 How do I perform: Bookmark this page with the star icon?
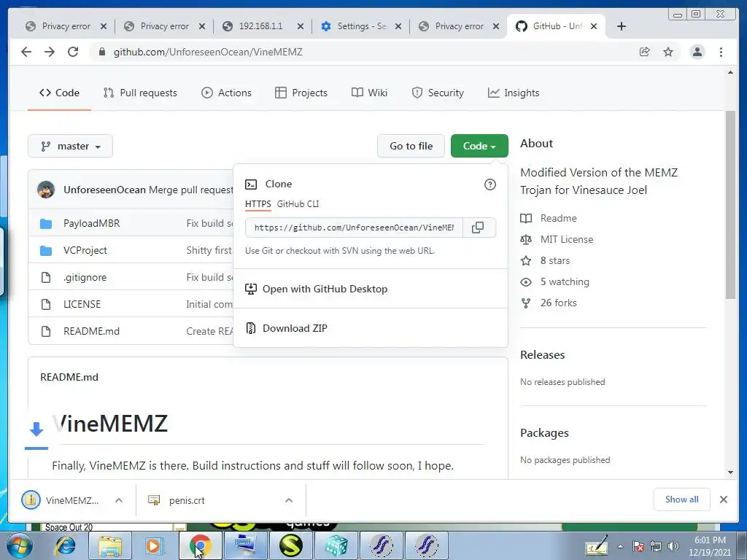pyautogui.click(x=668, y=52)
